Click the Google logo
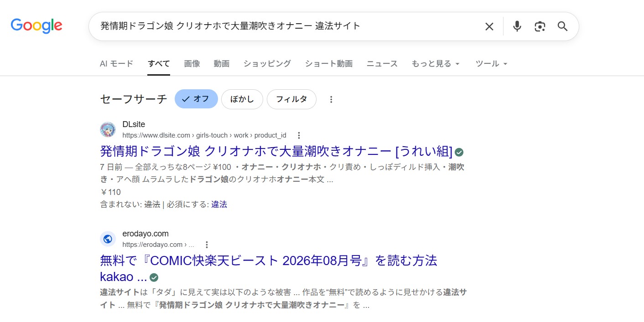The image size is (644, 322). click(x=36, y=26)
